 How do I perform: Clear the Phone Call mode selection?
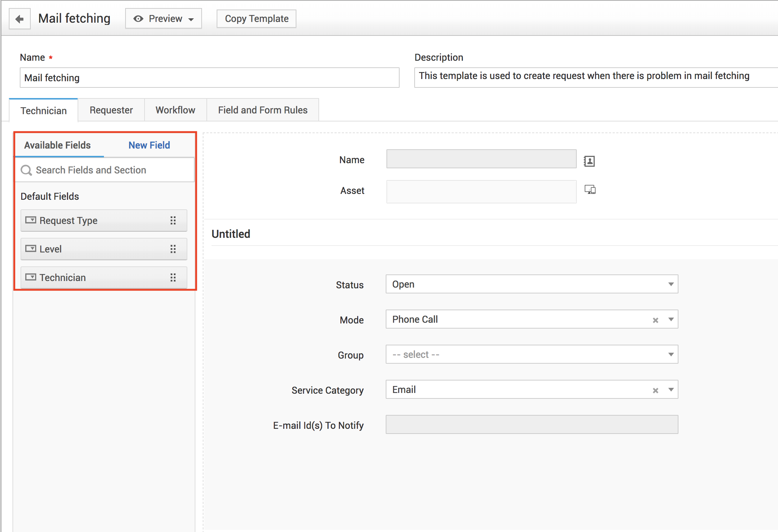(655, 320)
